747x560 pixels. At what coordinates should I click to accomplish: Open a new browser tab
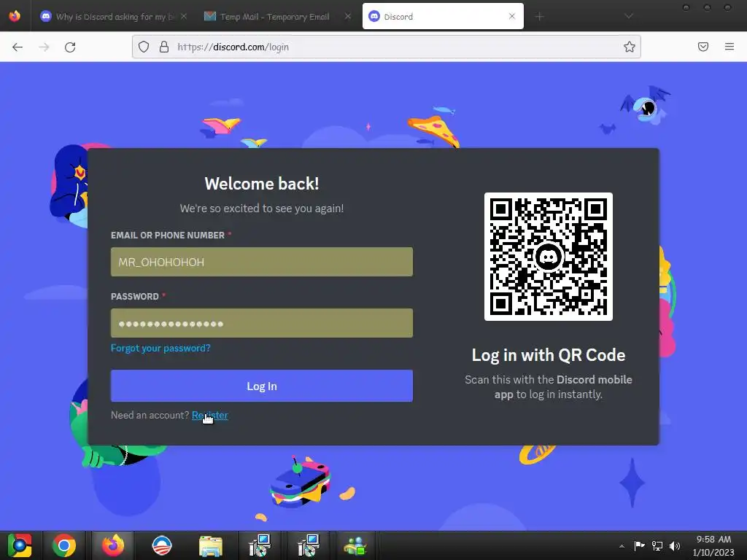point(539,17)
